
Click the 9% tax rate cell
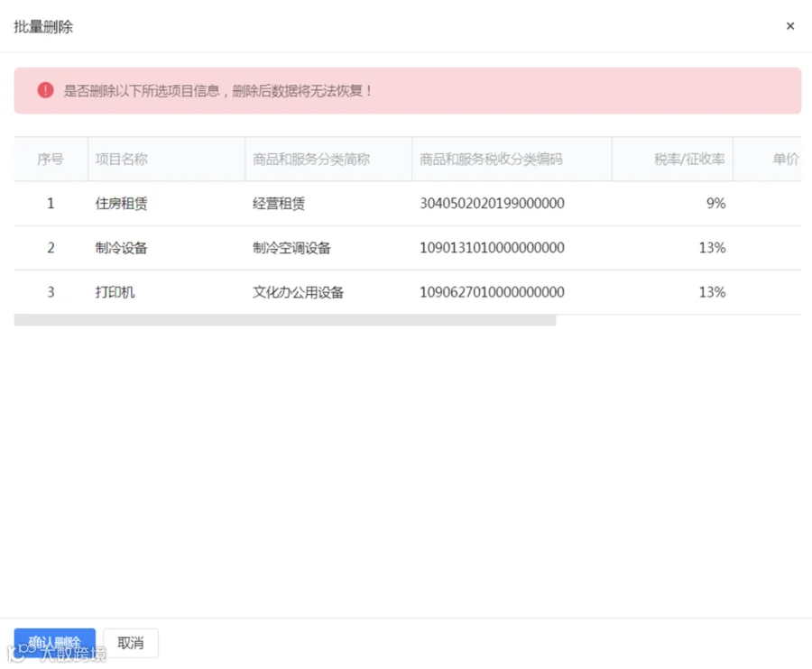click(715, 204)
